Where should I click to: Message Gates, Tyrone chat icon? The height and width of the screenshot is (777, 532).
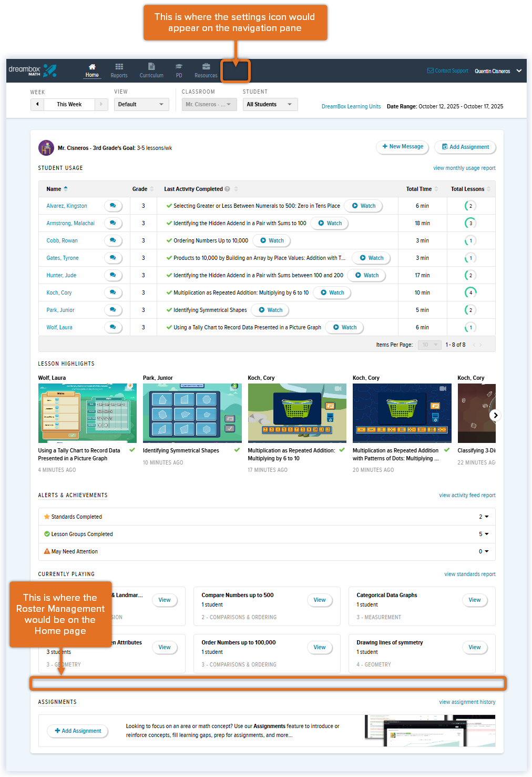click(113, 258)
